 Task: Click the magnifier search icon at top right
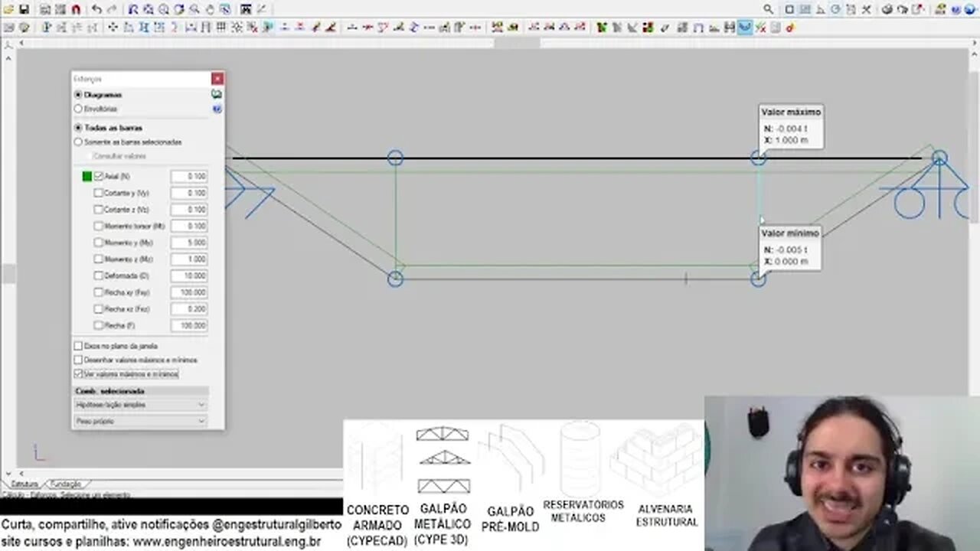click(768, 9)
